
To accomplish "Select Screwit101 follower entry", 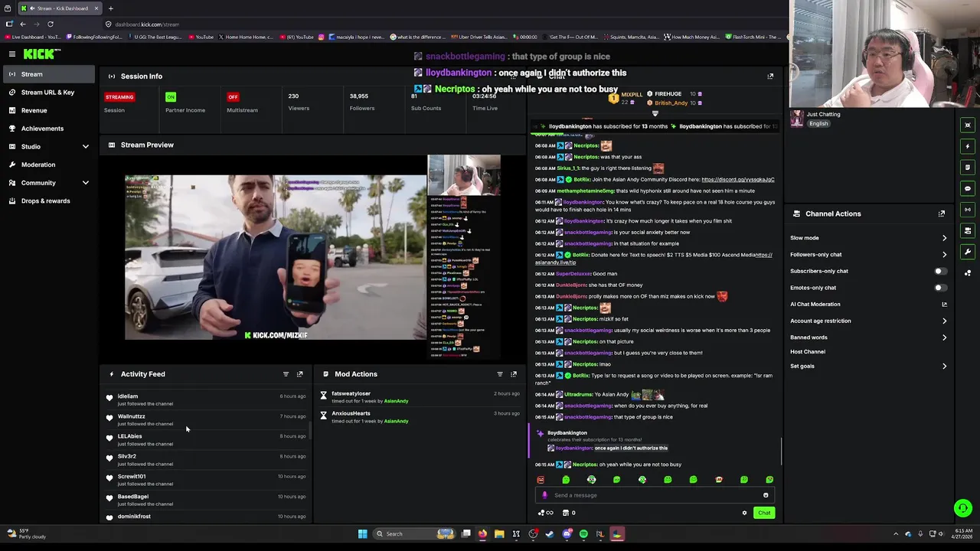I will [x=207, y=480].
